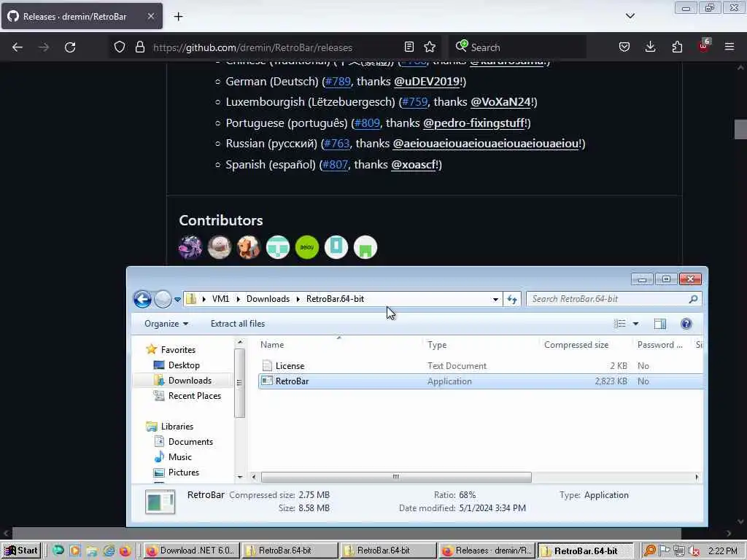Open Desktop in navigation pane

tap(184, 365)
